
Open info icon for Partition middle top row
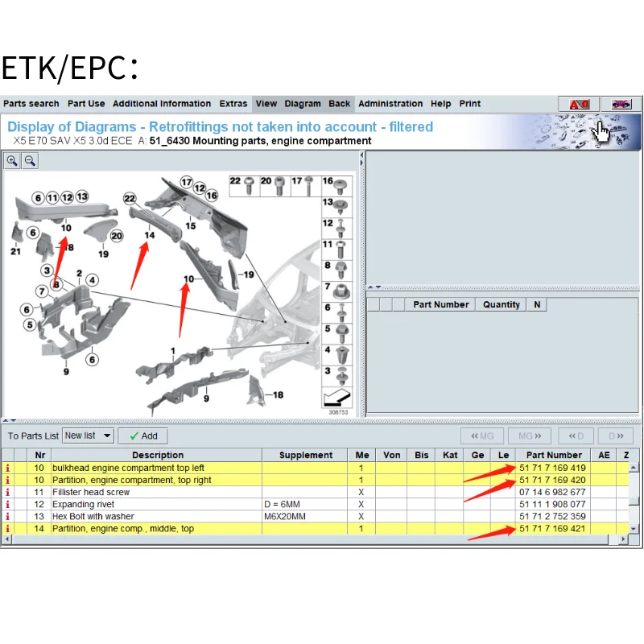click(7, 529)
